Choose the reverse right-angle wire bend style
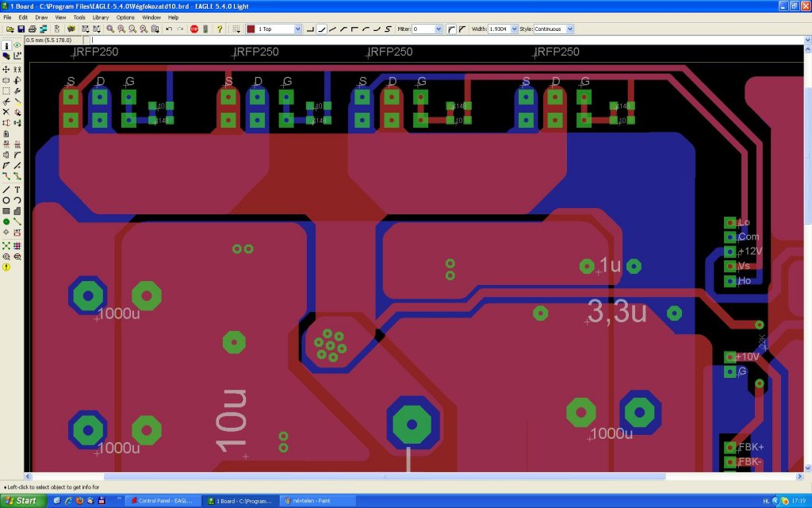Image resolution: width=812 pixels, height=508 pixels. pyautogui.click(x=354, y=29)
